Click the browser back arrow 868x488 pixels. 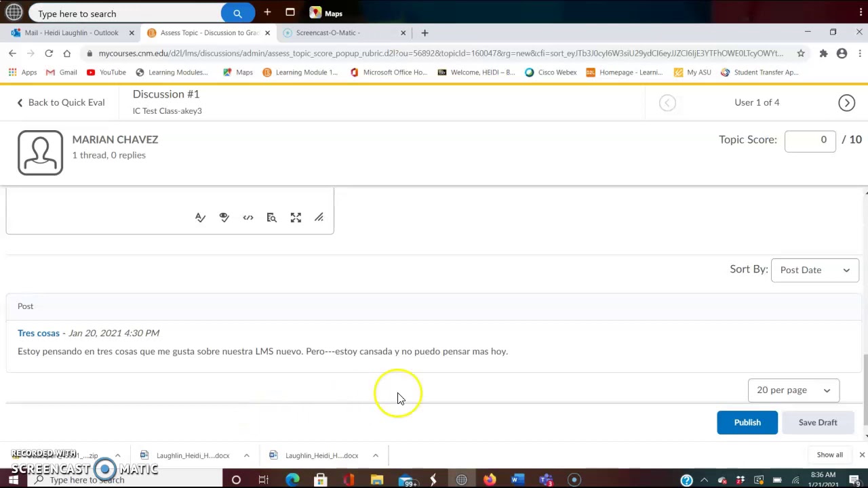(12, 53)
